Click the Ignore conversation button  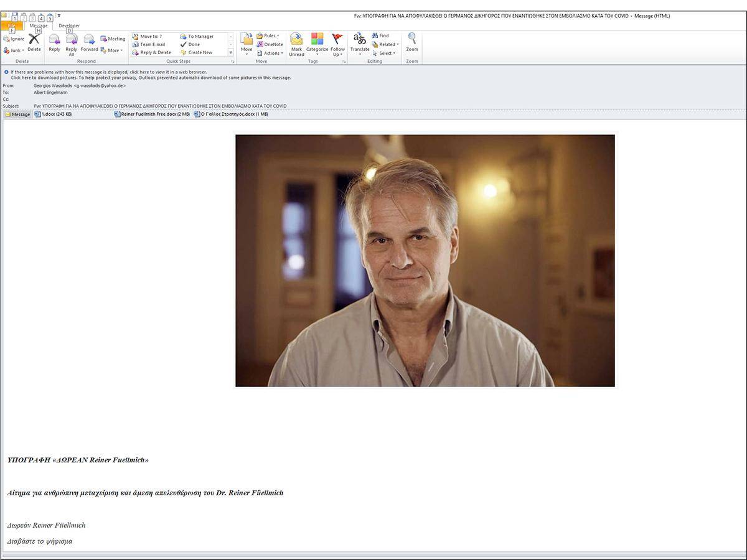14,39
